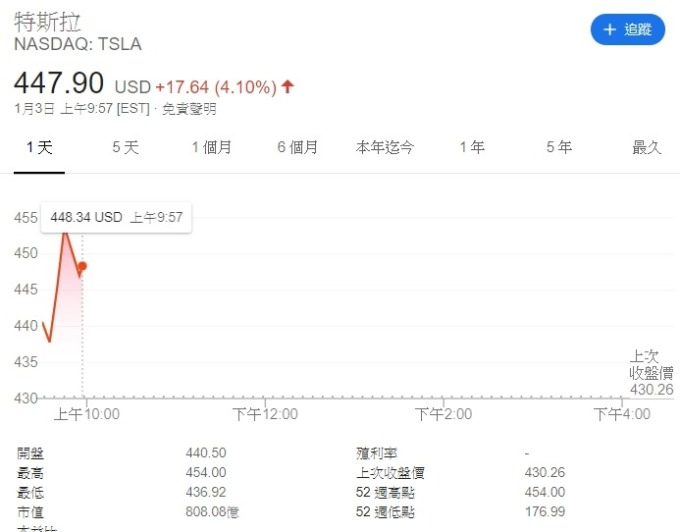Select the 最久 max range tab
This screenshot has width=680, height=532.
647,147
